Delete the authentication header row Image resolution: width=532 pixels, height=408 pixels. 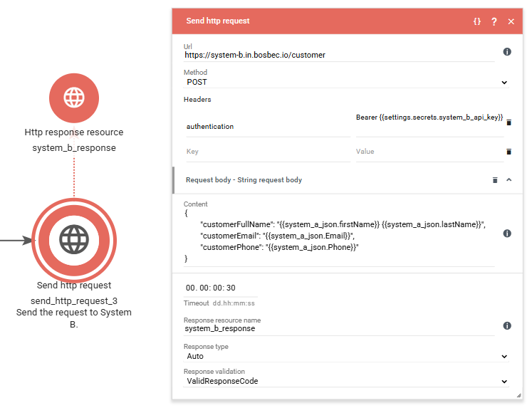(508, 122)
